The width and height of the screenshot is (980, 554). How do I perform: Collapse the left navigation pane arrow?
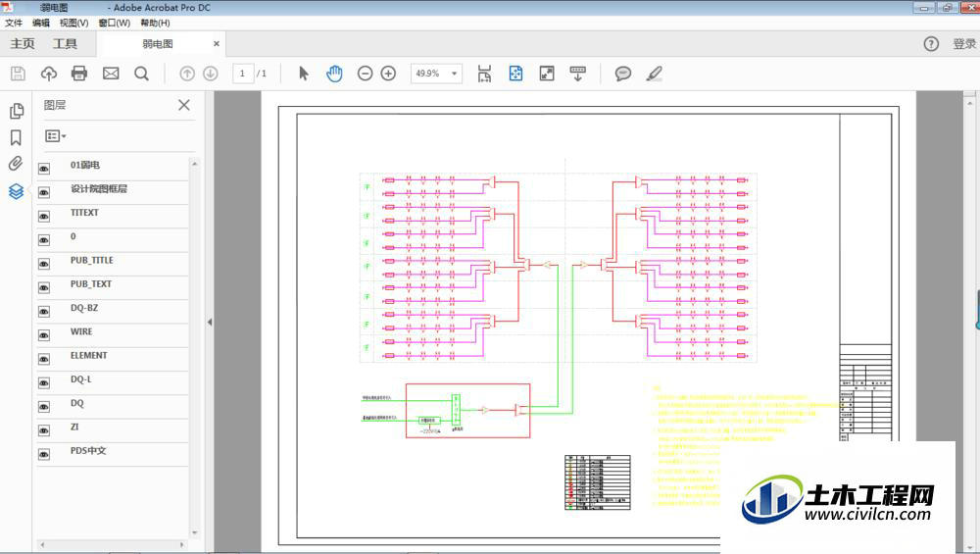point(210,322)
